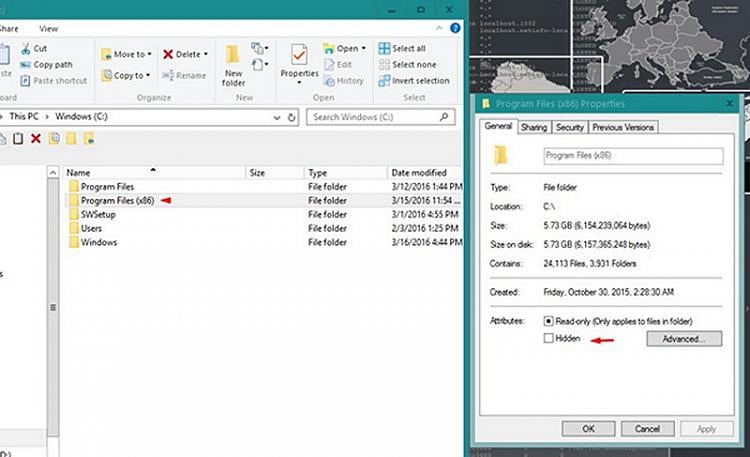Click the blue Help question icon
The image size is (750, 457).
[x=455, y=28]
